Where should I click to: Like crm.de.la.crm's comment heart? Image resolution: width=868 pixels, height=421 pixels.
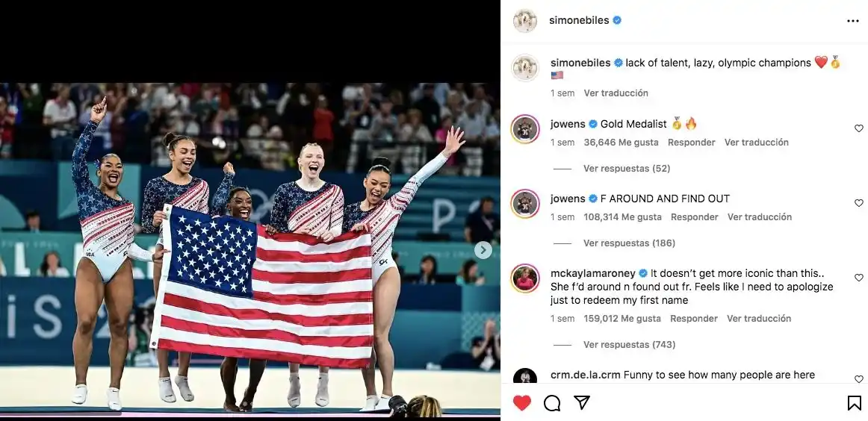pos(858,379)
